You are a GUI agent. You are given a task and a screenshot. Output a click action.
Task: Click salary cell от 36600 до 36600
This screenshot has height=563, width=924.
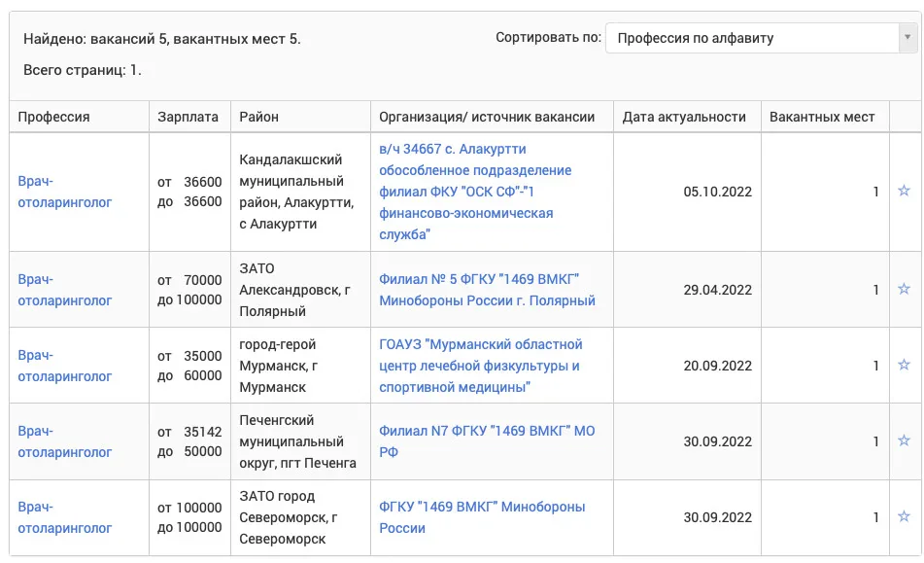189,192
